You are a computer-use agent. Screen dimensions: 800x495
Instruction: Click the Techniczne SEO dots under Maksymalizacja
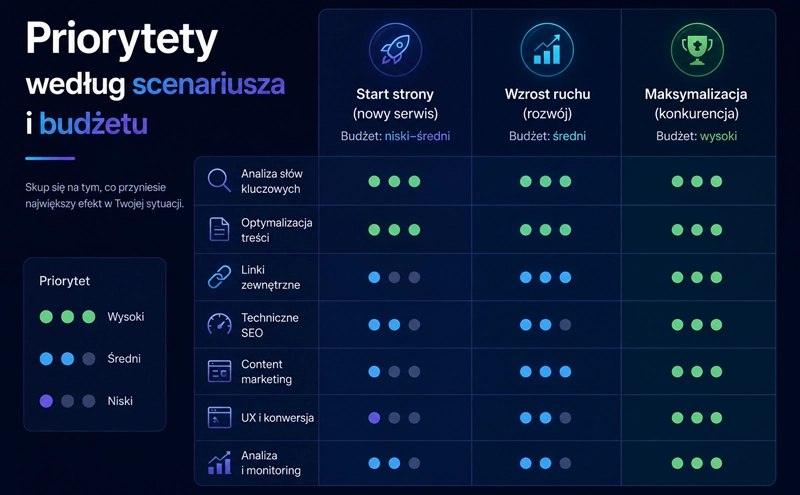(x=697, y=325)
